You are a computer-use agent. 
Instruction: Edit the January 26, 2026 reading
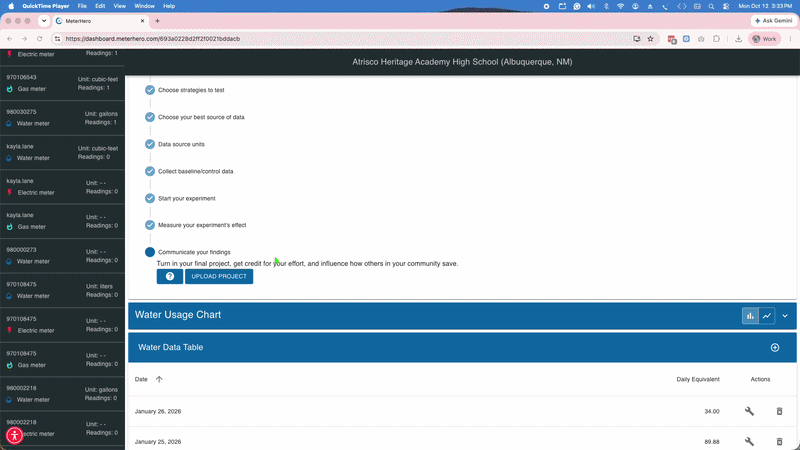pos(749,411)
